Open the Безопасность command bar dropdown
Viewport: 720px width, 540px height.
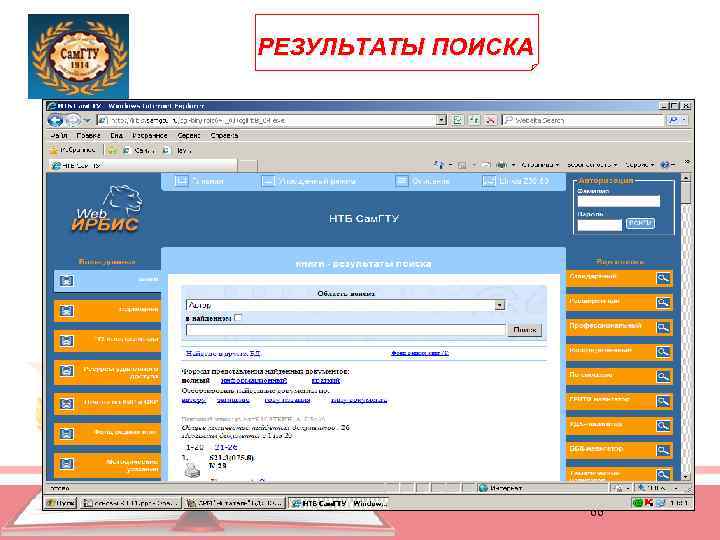[592, 164]
